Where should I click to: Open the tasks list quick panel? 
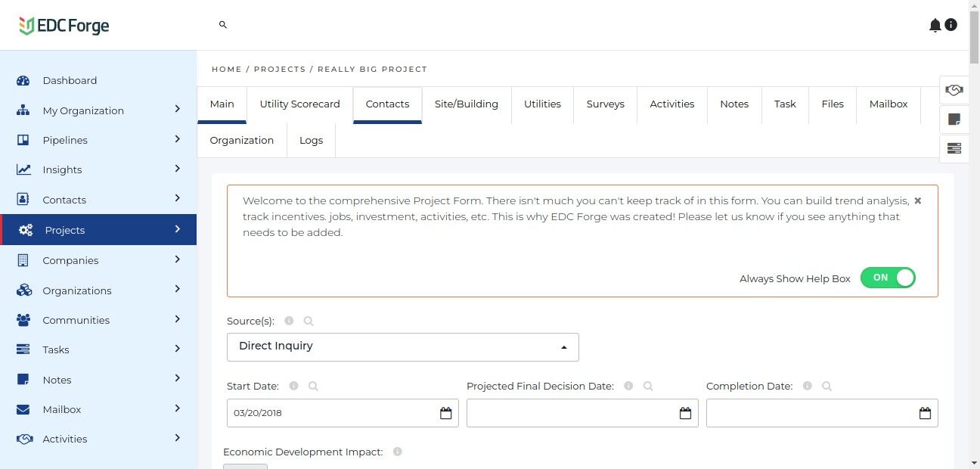(954, 148)
